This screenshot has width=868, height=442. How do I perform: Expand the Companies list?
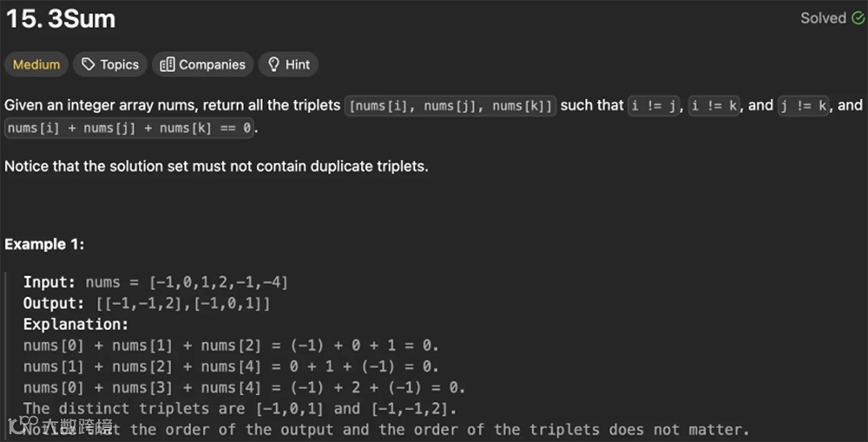point(202,64)
